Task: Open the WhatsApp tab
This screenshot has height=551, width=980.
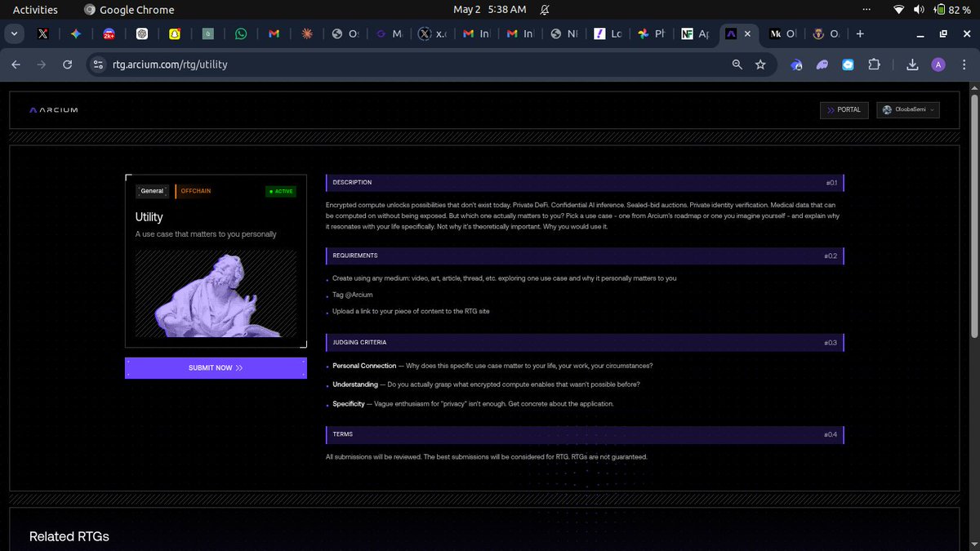Action: (240, 34)
